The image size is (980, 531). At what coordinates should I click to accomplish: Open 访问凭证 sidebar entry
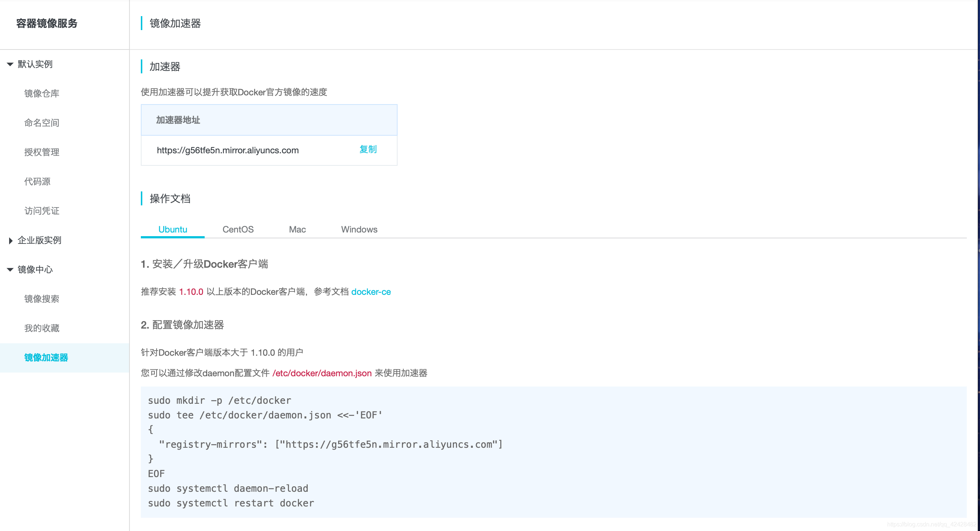pyautogui.click(x=41, y=211)
